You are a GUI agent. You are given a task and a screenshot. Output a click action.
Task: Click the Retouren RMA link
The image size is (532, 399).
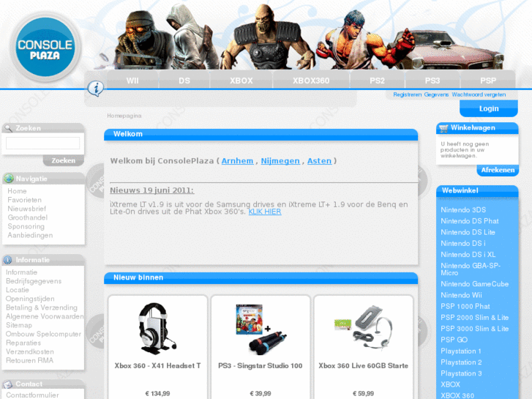[x=29, y=360]
